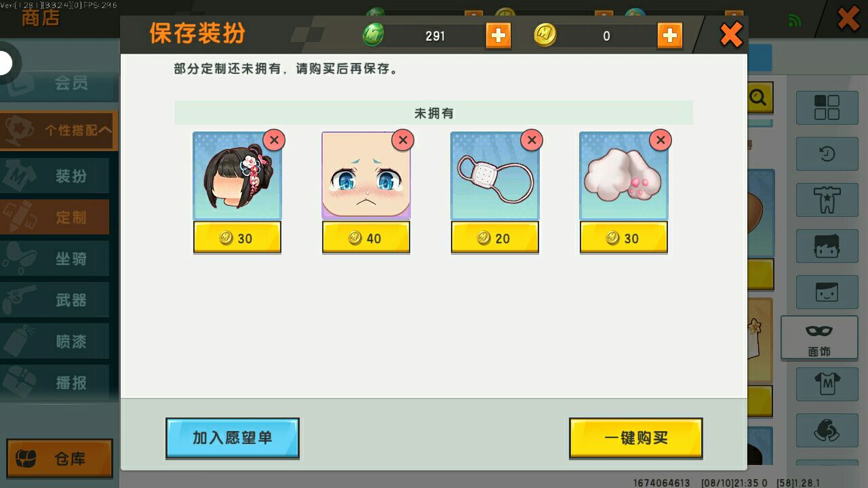This screenshot has height=488, width=868.
Task: Add more green gems with plus icon
Action: point(498,35)
